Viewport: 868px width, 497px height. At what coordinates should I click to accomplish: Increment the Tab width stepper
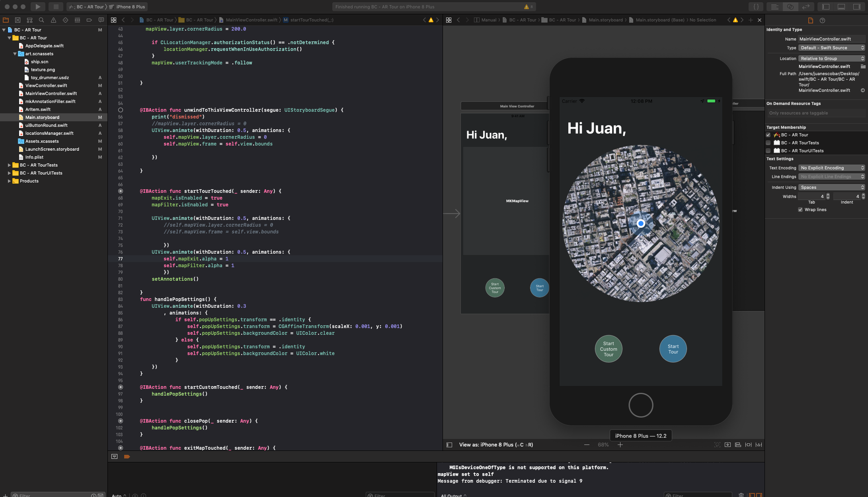click(x=828, y=195)
